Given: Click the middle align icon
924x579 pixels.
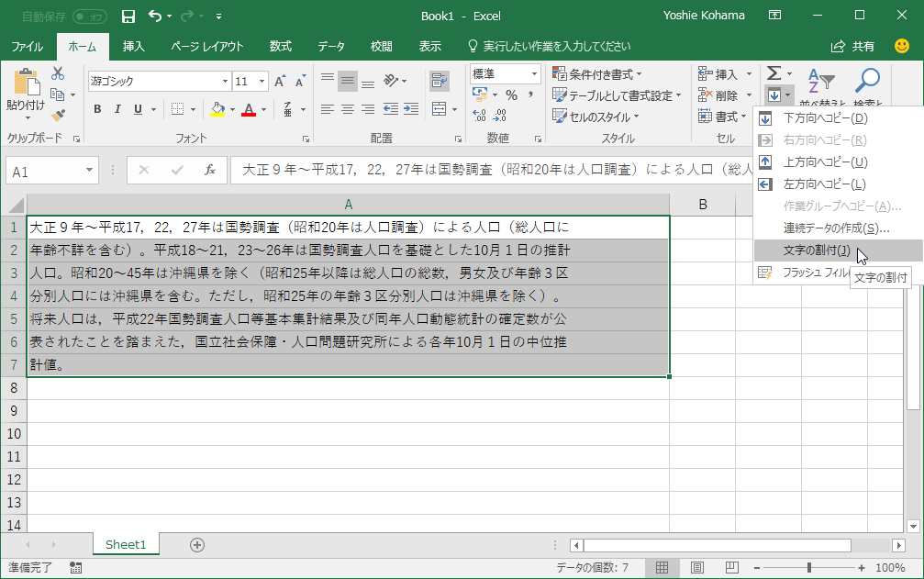Looking at the screenshot, I should (348, 81).
